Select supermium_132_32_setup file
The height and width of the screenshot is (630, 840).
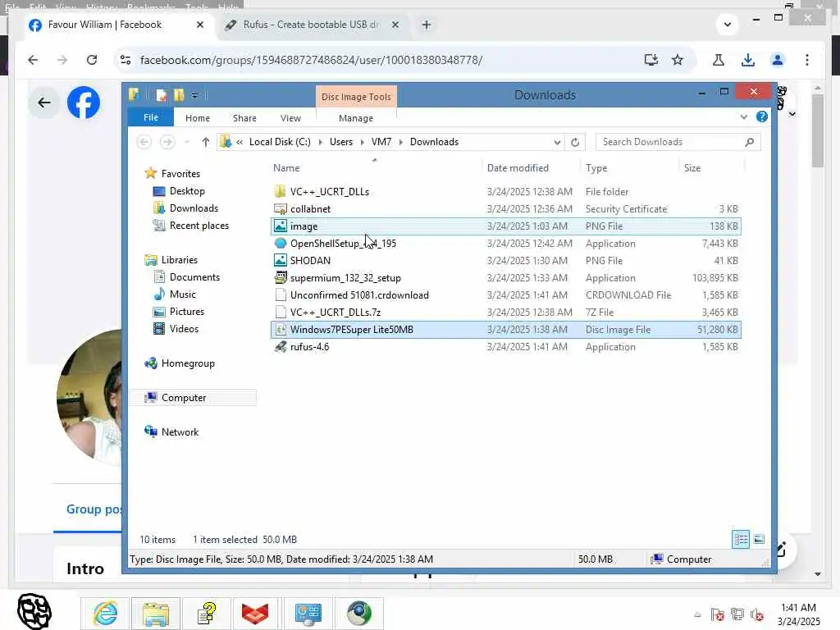[505, 277]
